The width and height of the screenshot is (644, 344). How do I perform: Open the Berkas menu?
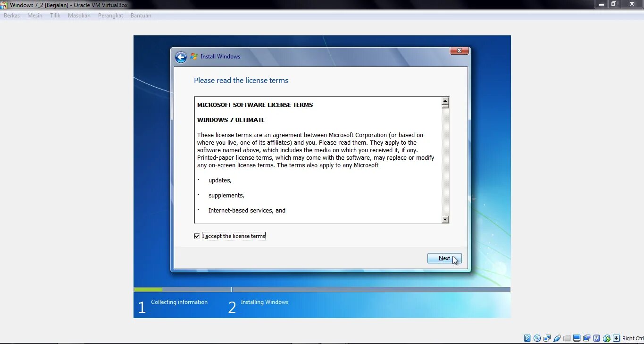click(12, 16)
